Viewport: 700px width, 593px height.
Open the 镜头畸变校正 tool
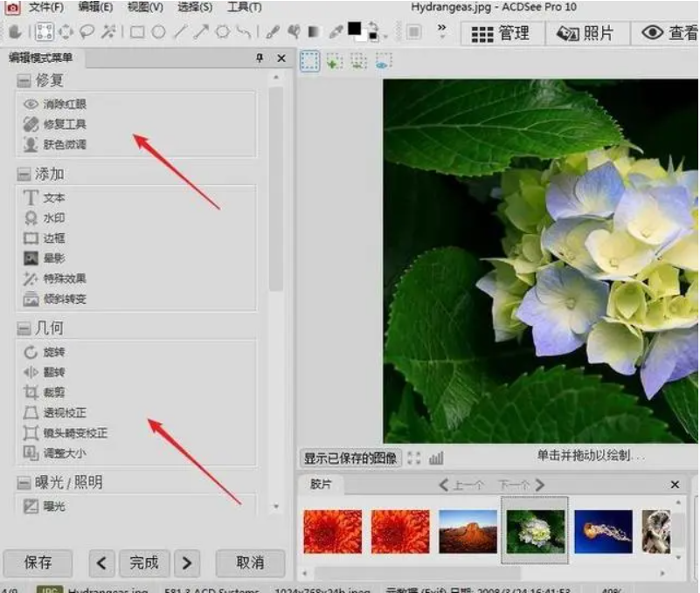(x=66, y=433)
